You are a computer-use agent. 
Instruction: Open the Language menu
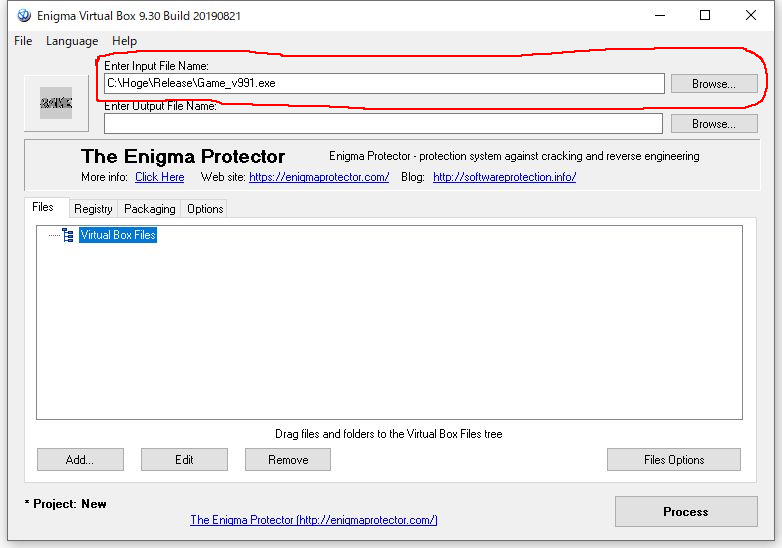72,41
